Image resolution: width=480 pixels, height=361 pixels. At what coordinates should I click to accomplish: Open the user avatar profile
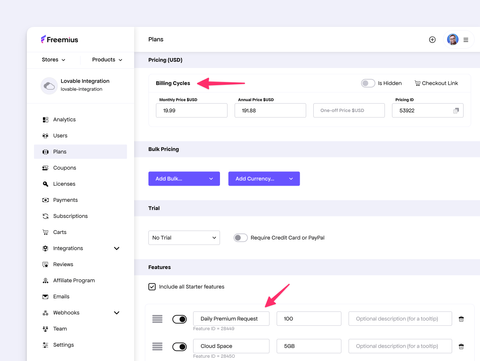453,39
